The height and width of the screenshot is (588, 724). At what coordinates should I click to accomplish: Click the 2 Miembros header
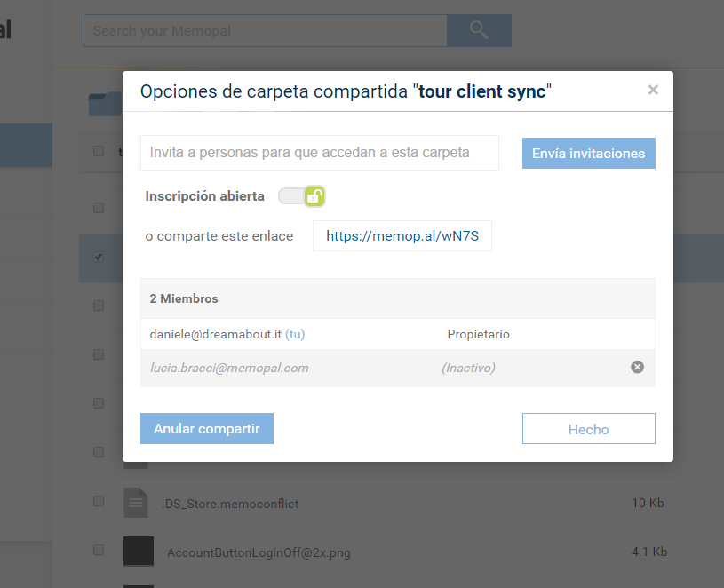pos(398,298)
